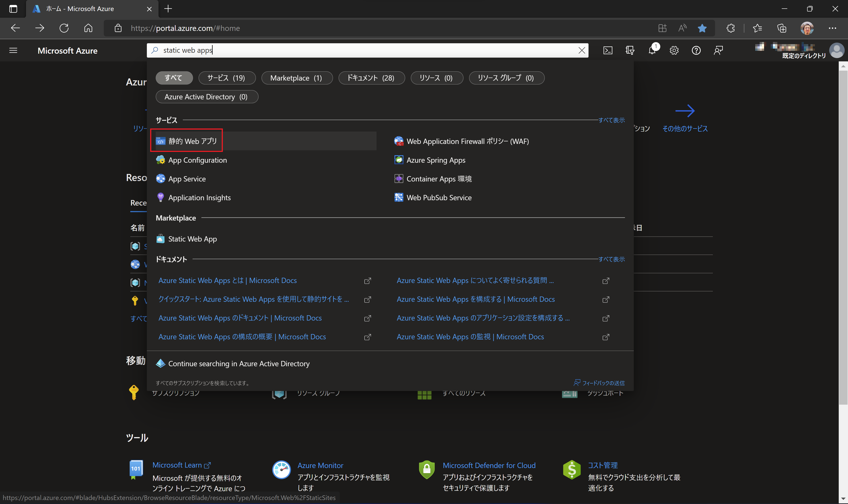The height and width of the screenshot is (504, 848).
Task: Open クイックスタート Azure Static Web Apps doc
Action: (254, 299)
